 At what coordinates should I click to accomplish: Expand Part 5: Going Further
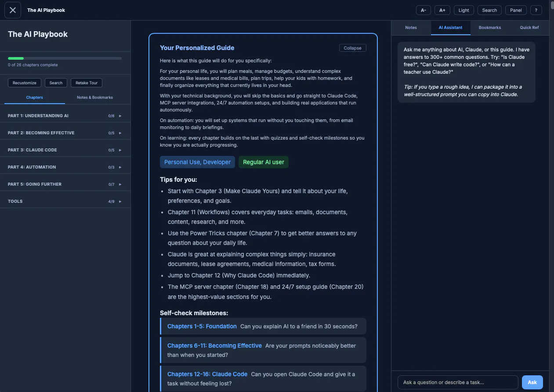click(x=65, y=184)
